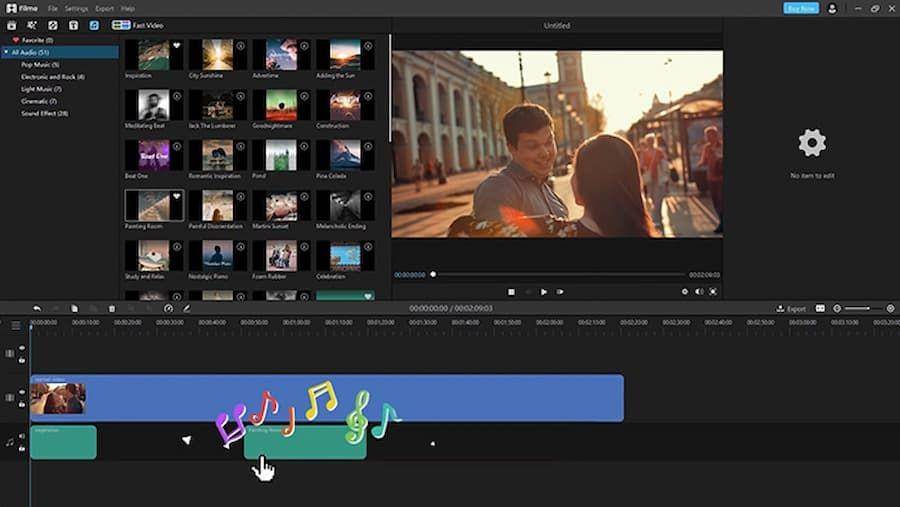This screenshot has width=900, height=507.
Task: Select the Favorite category
Action: click(x=33, y=40)
